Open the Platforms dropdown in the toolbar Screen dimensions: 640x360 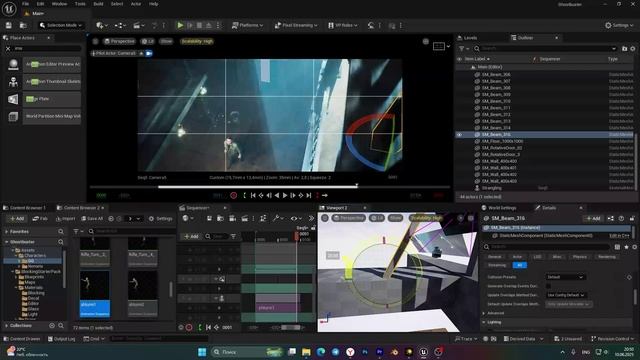247,25
